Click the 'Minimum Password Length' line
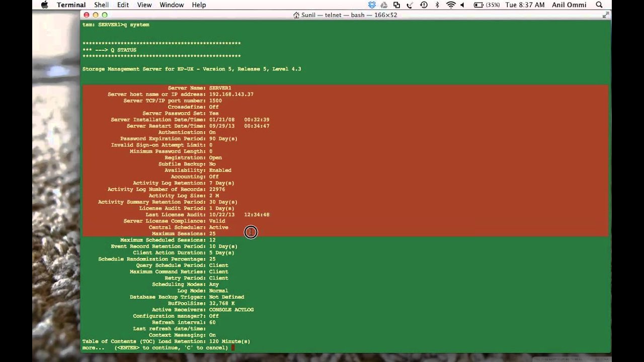Viewport: 644px width, 362px height. (x=171, y=151)
